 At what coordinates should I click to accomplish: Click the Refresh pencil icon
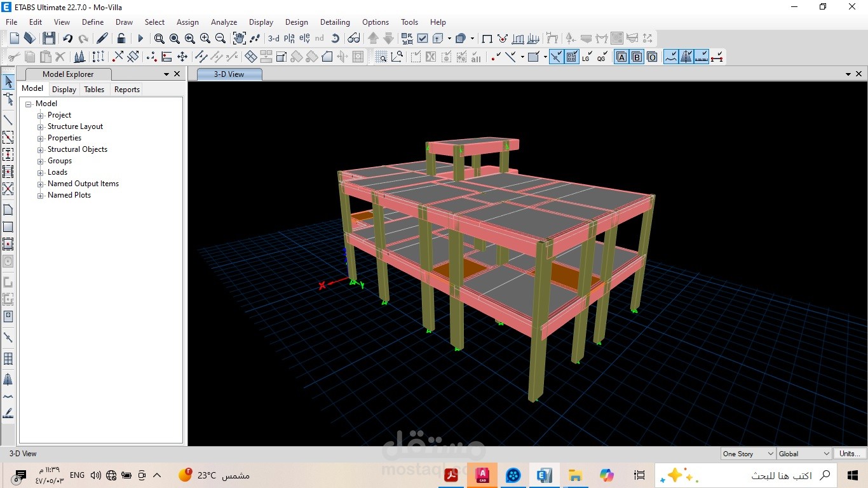[102, 39]
